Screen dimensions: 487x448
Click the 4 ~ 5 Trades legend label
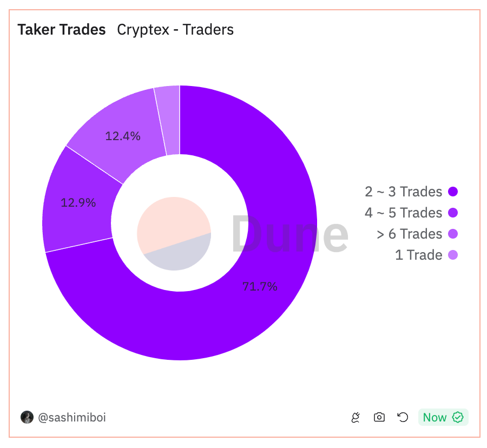point(403,213)
